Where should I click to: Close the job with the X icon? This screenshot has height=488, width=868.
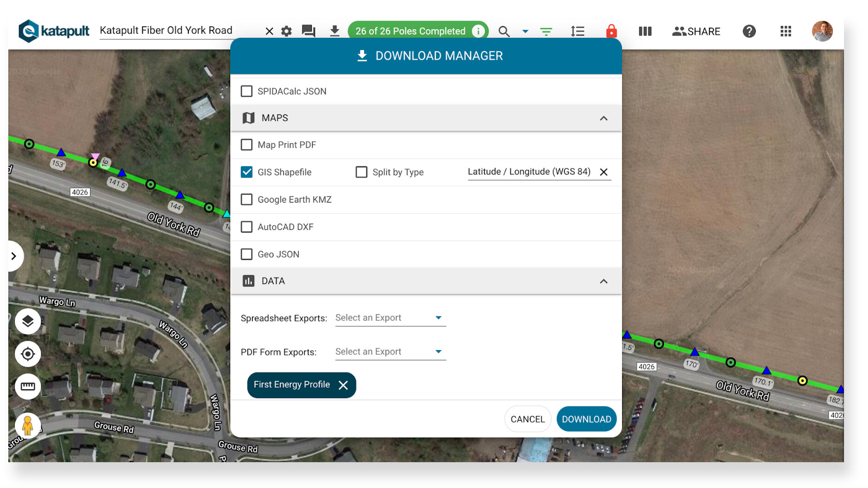click(269, 31)
